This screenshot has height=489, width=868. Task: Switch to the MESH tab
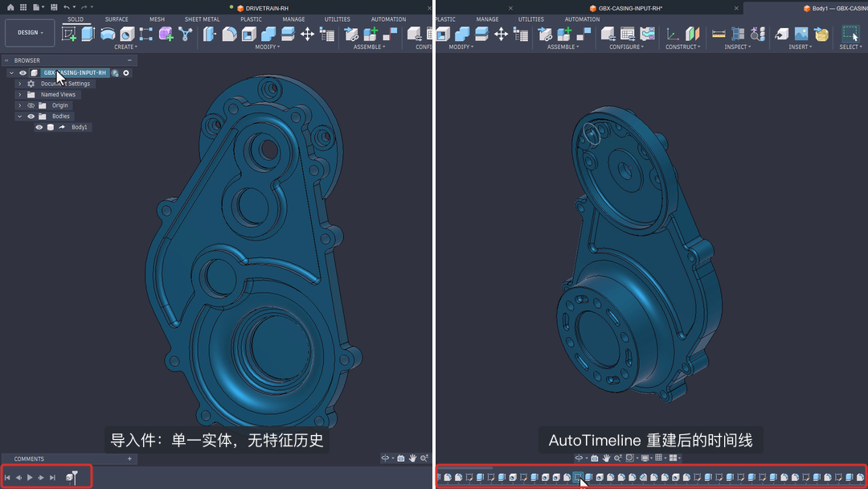(157, 19)
